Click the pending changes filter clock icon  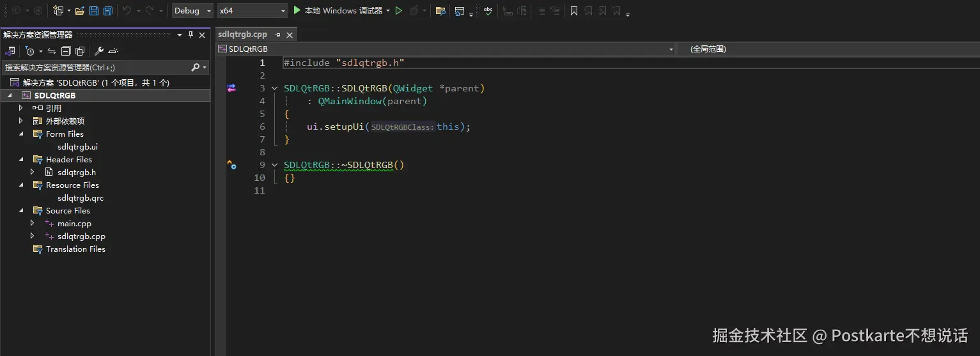pos(29,51)
